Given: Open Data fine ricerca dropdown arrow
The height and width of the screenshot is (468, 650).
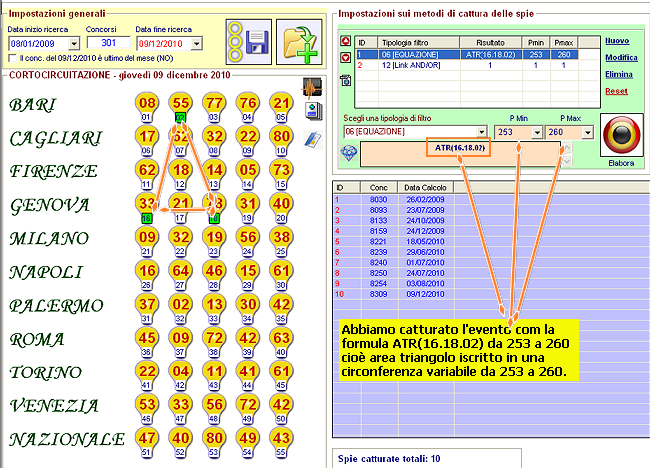Looking at the screenshot, I should 197,44.
